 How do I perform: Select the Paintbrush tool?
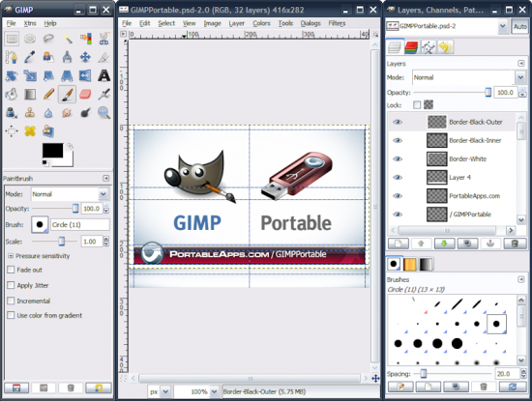point(67,94)
